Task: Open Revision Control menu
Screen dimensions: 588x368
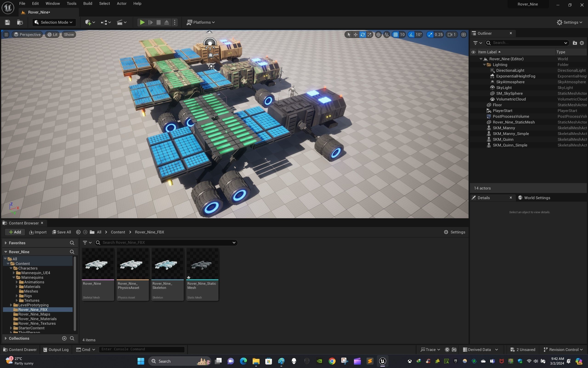Action: point(563,350)
